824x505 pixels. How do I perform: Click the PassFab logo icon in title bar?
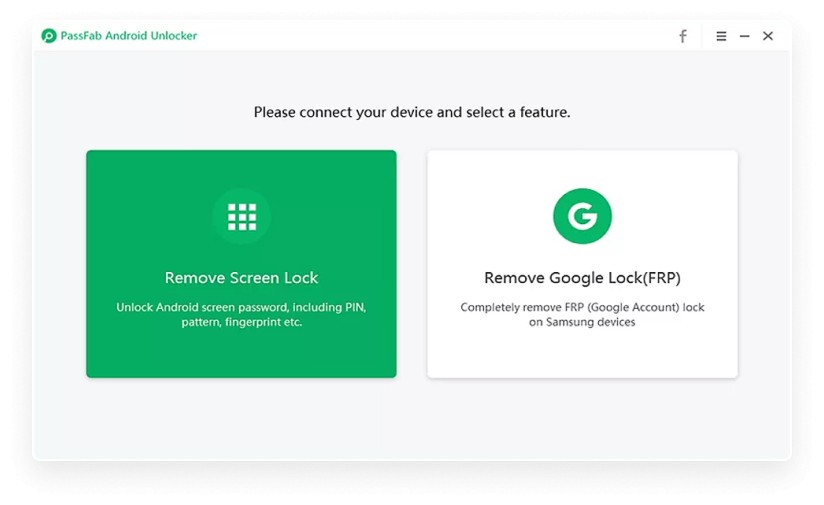coord(49,36)
